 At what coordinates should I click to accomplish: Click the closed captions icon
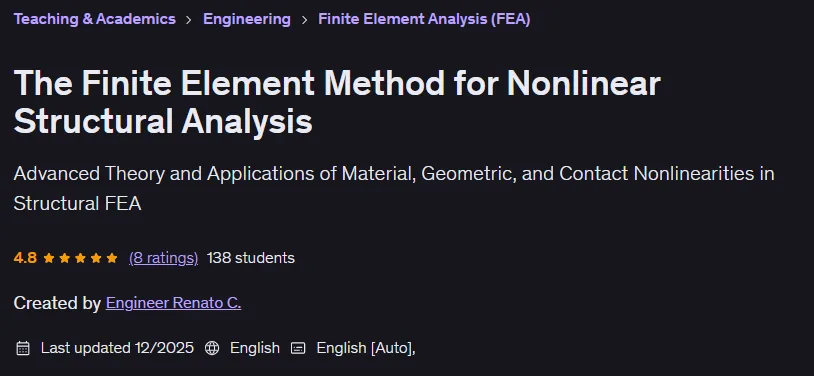pos(298,348)
